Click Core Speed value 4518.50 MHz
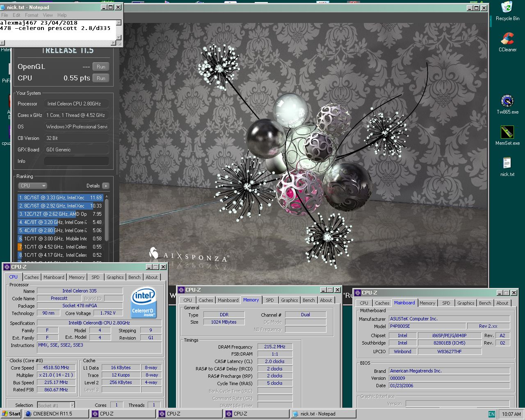 56,368
